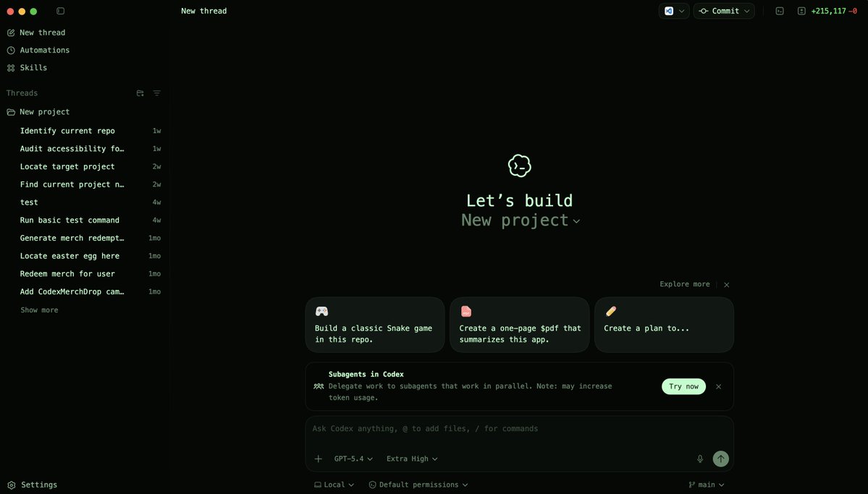This screenshot has width=868, height=494.
Task: Expand the New project chevron under Let's build
Action: 576,221
